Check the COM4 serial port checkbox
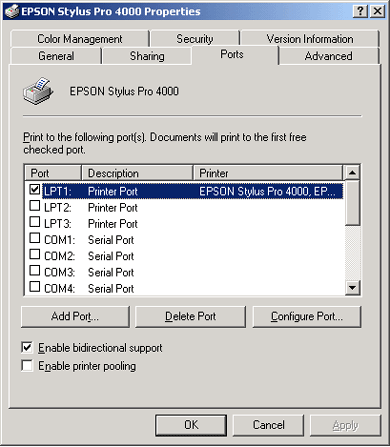390x447 pixels. 35,287
